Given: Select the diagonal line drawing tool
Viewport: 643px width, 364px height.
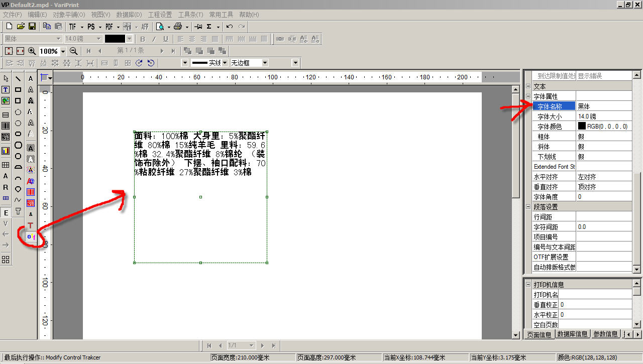Looking at the screenshot, I should click(18, 78).
